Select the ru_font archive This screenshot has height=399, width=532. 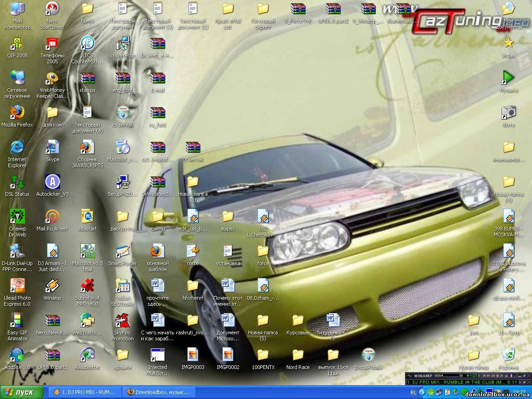(x=157, y=117)
